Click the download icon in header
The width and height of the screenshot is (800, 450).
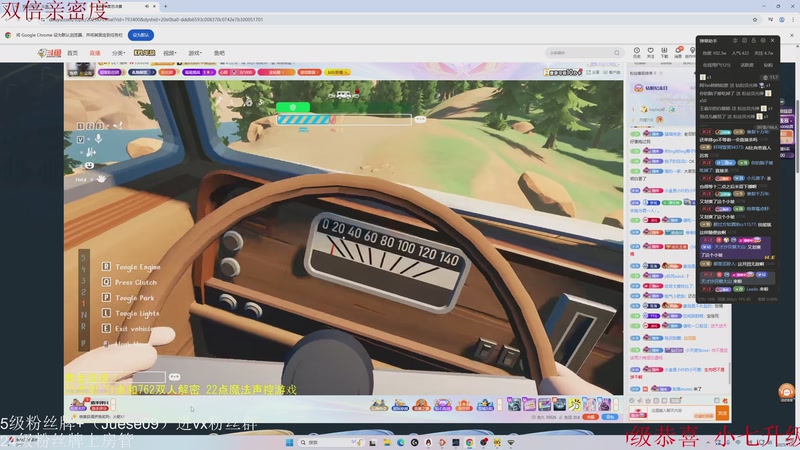[664, 52]
